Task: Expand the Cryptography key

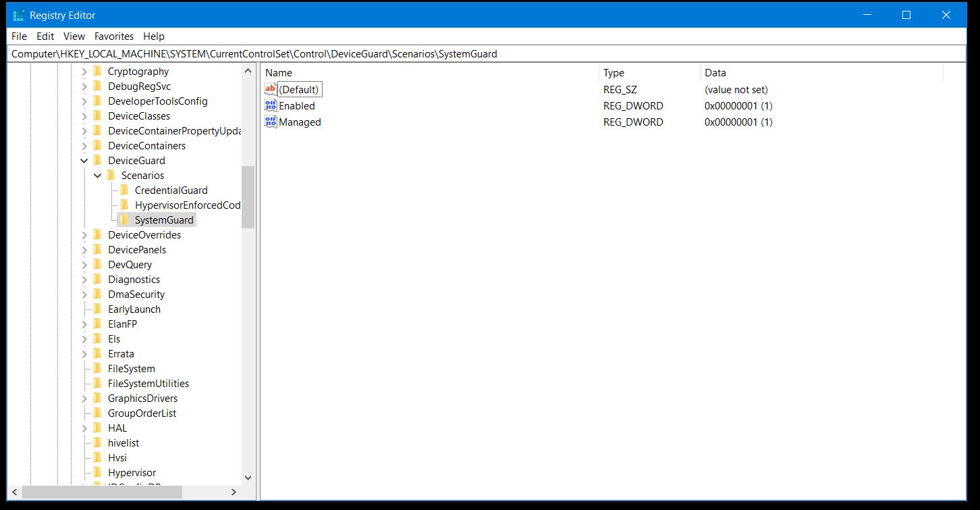Action: pos(84,72)
